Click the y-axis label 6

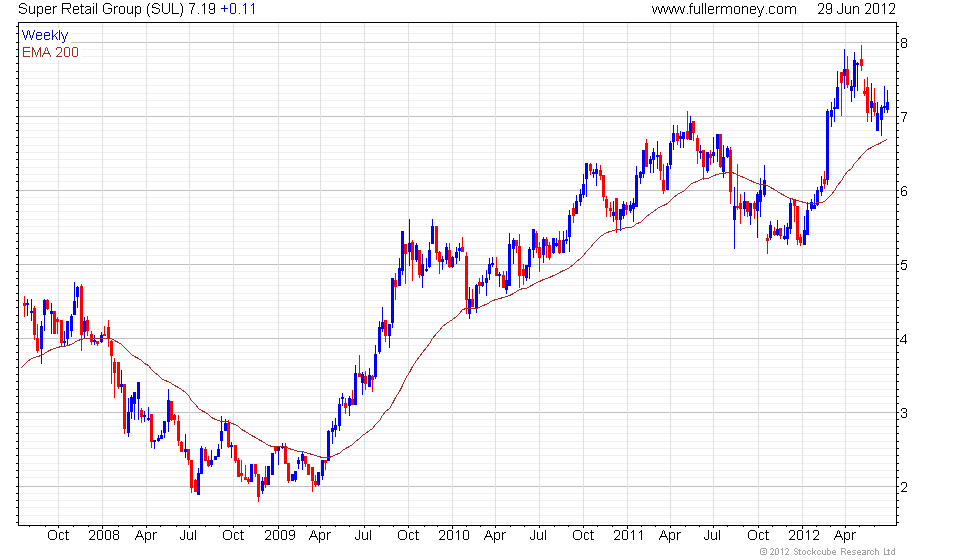point(904,192)
